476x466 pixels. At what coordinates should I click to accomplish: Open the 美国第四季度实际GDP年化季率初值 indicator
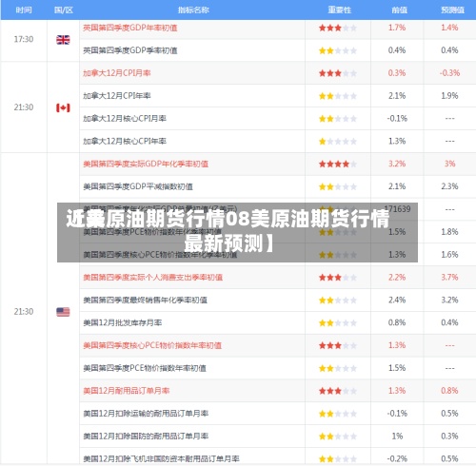tap(146, 164)
